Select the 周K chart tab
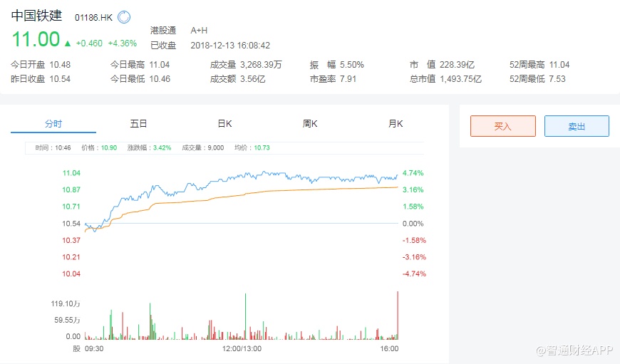 310,124
